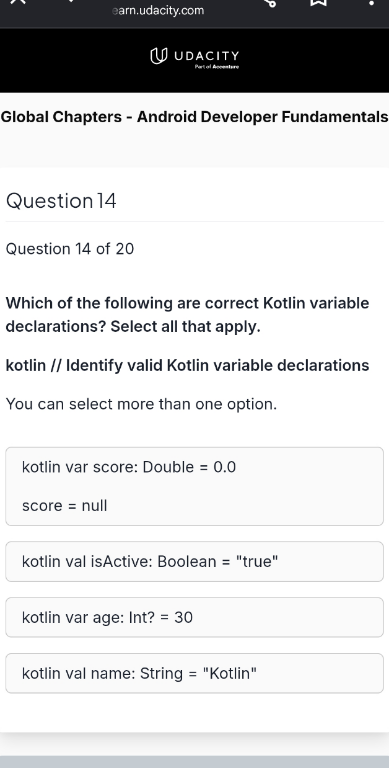Expand the chevron next to the close icon

[71, 1]
